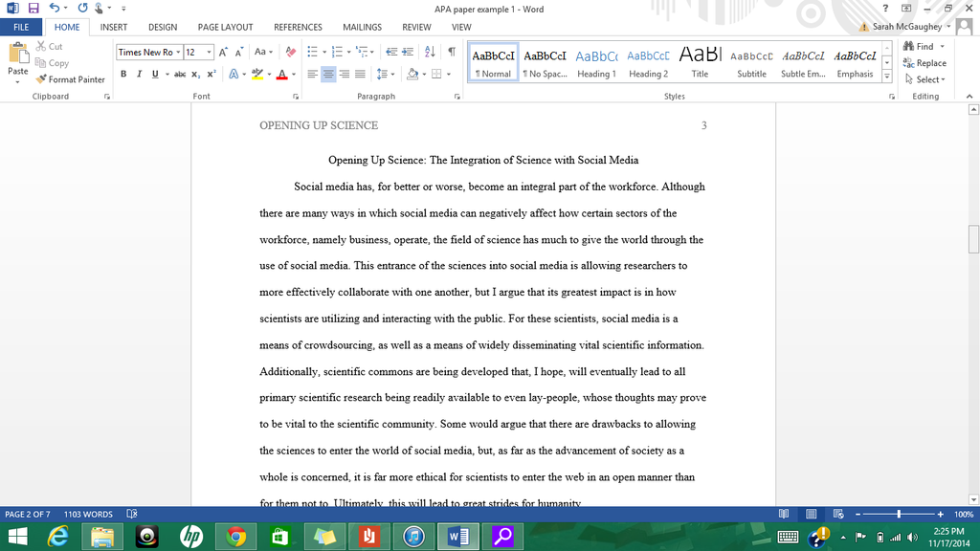The height and width of the screenshot is (551, 980).
Task: Click the Replace button in Editing group
Action: click(924, 62)
